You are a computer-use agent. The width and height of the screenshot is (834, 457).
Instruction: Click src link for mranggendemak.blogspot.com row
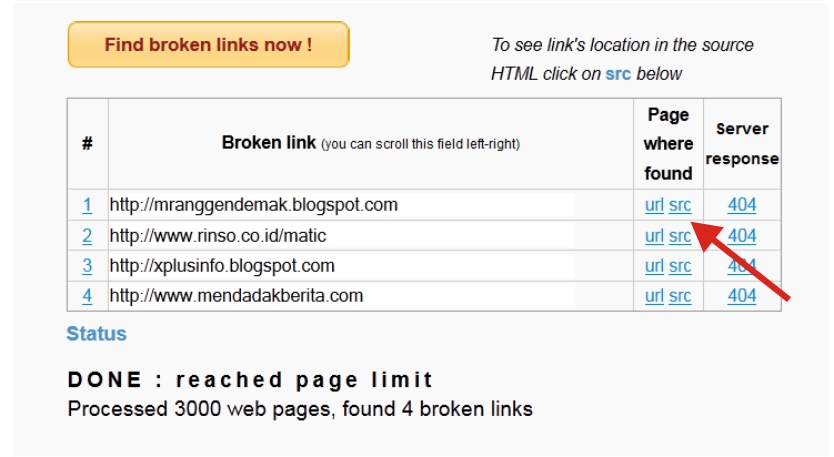[680, 205]
